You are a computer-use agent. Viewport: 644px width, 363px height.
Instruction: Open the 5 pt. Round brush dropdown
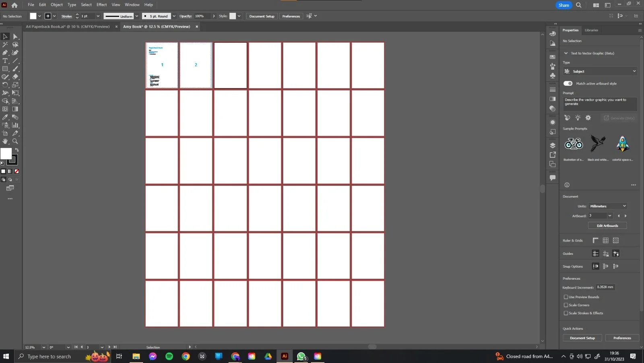(x=174, y=16)
